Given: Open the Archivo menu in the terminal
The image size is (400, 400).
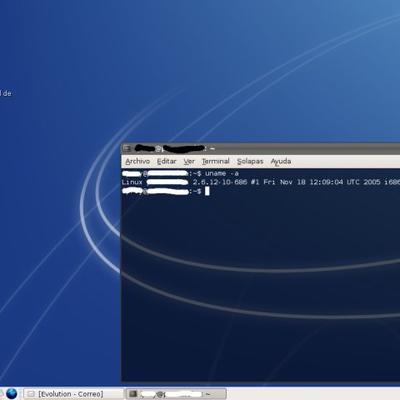Looking at the screenshot, I should coord(138,161).
